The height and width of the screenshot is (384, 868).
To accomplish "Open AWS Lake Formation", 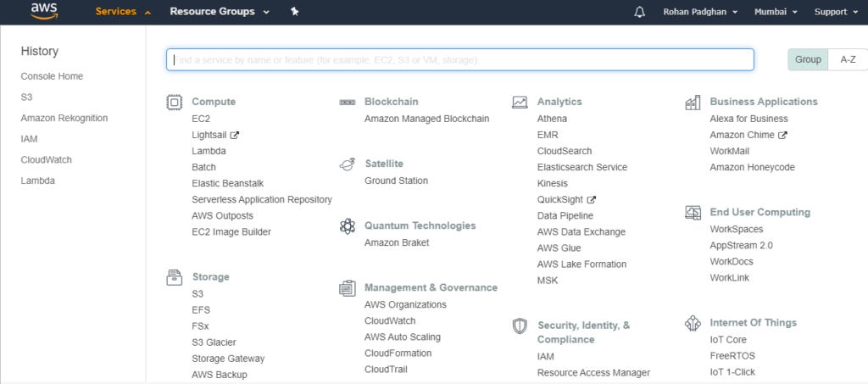I will (x=581, y=264).
